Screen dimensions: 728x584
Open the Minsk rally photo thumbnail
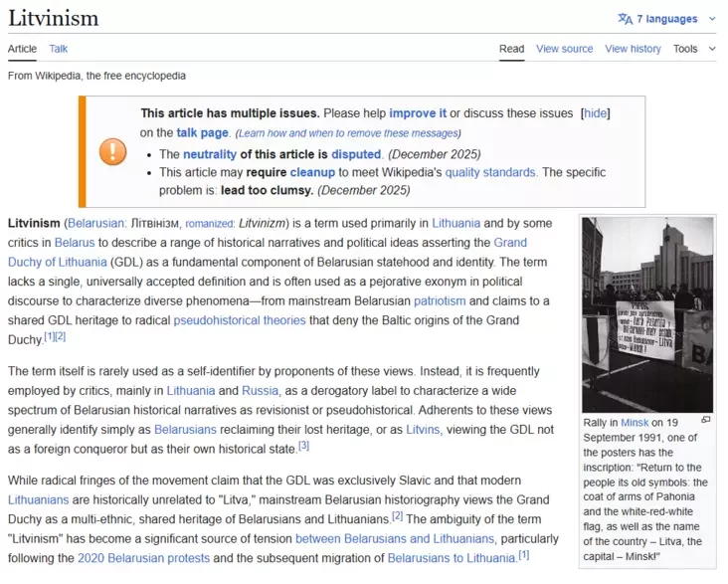(x=646, y=313)
